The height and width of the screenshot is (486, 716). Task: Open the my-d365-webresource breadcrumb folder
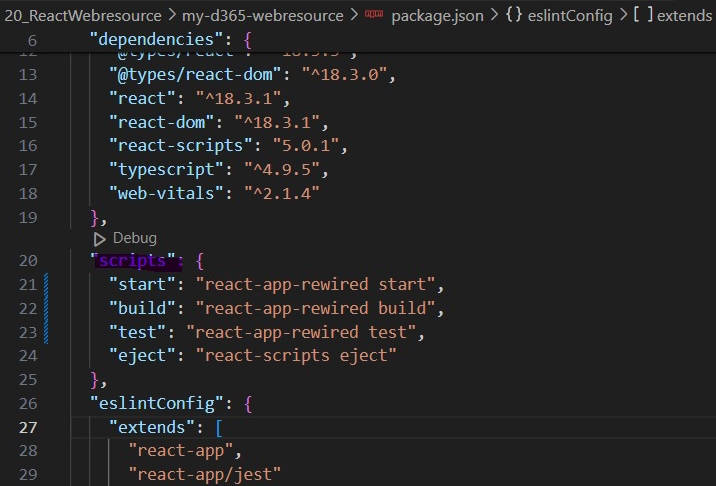(x=262, y=16)
